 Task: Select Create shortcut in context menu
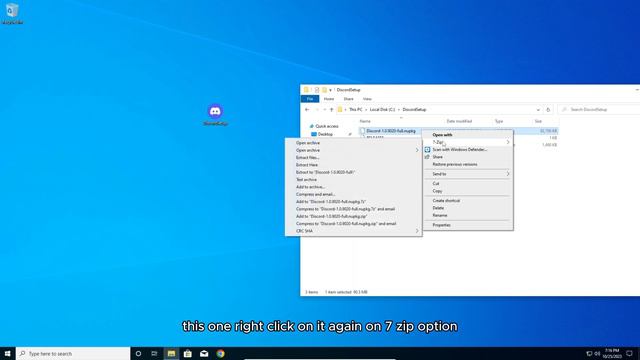click(467, 201)
